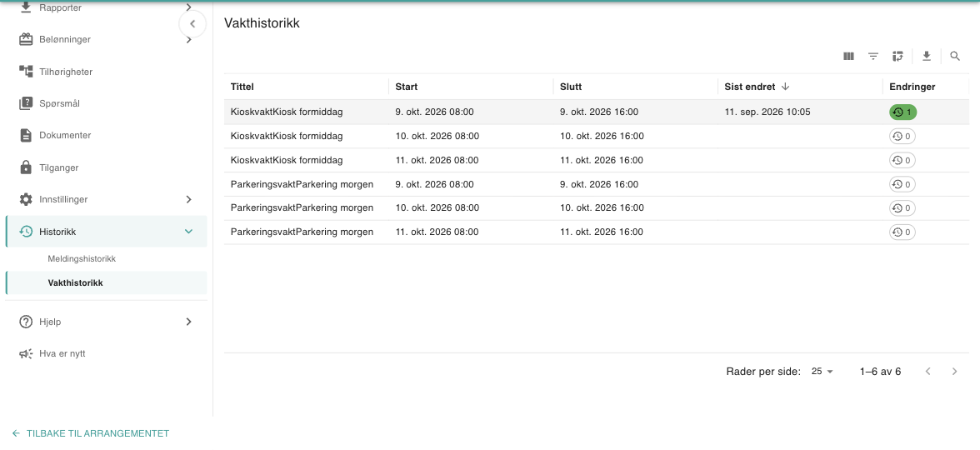Go to the previous page arrow
The width and height of the screenshot is (980, 450).
[928, 372]
